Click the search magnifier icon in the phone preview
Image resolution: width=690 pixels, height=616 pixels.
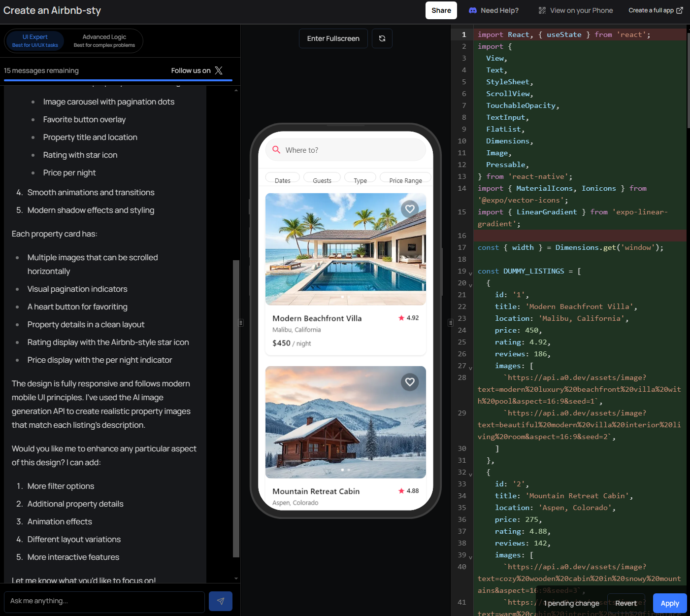(x=276, y=150)
